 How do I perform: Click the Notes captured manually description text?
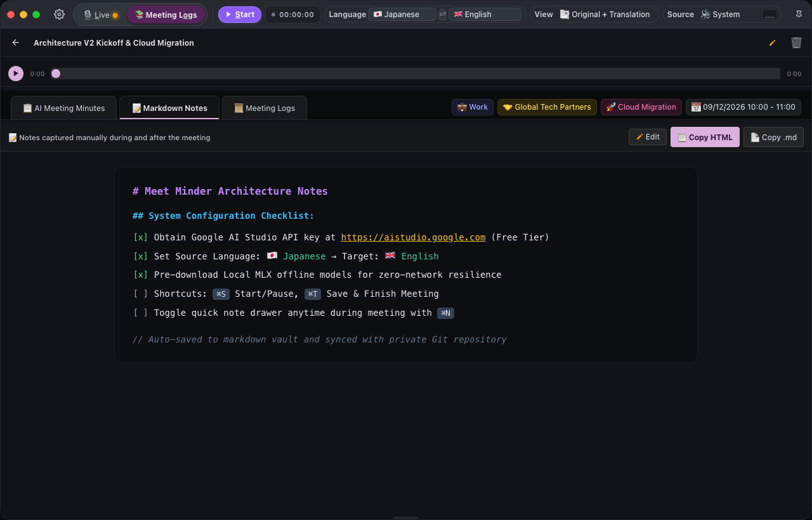pos(109,138)
